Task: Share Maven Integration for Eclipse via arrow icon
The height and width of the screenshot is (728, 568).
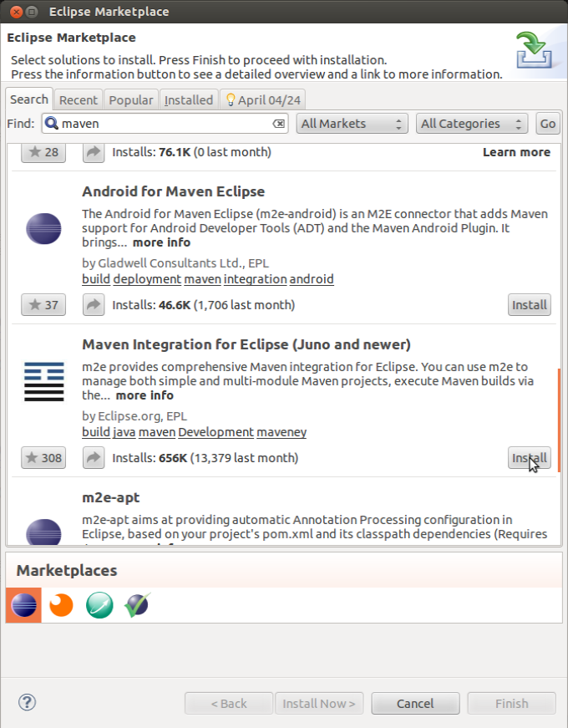Action: click(94, 458)
